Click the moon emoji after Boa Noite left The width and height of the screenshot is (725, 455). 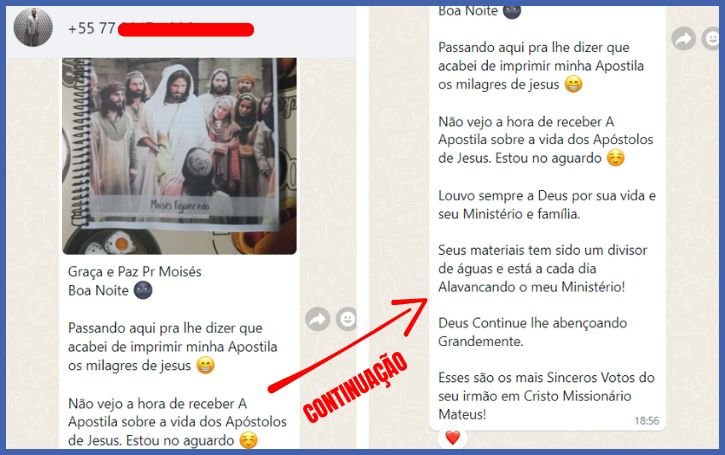point(143,290)
